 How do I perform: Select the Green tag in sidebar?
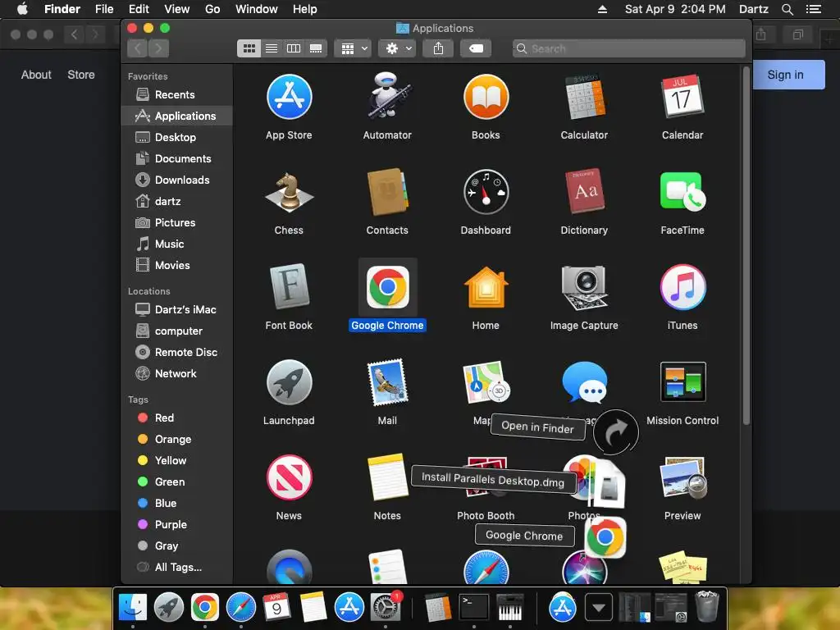click(177, 482)
